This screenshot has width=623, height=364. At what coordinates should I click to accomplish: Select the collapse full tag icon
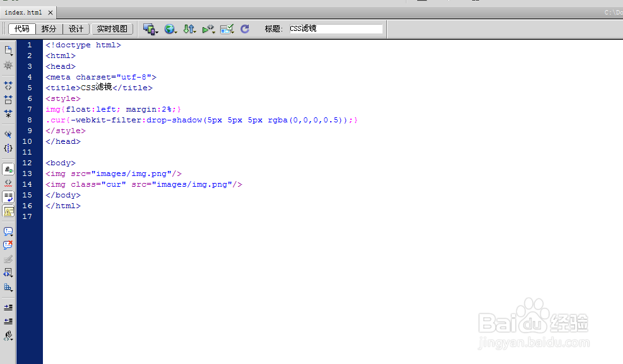pos(8,85)
